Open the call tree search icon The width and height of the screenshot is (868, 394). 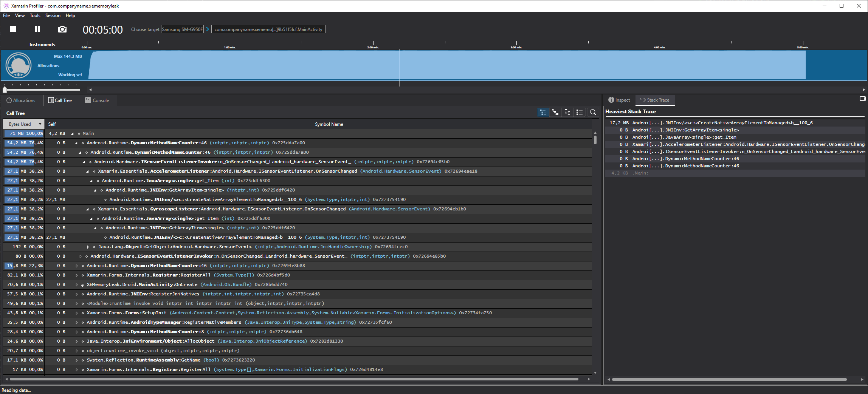point(593,112)
